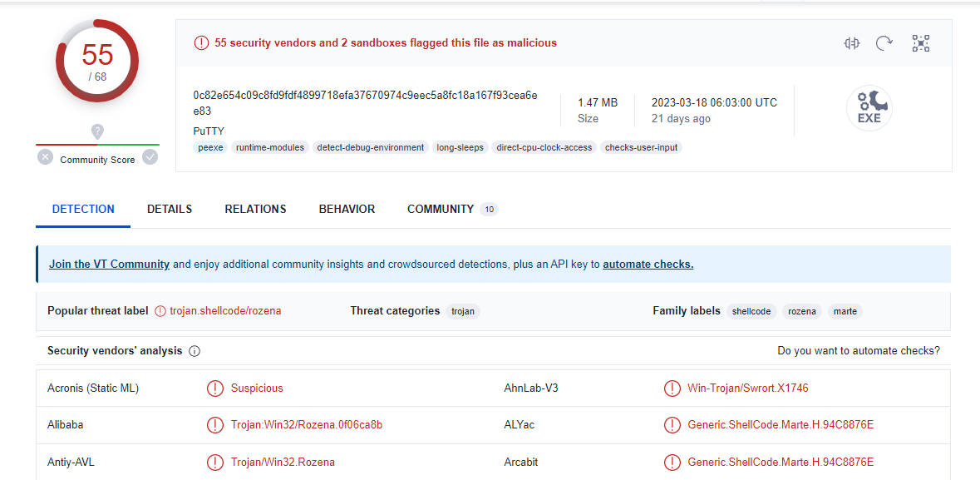Click the PuTTY file name
The image size is (980, 480).
[209, 131]
